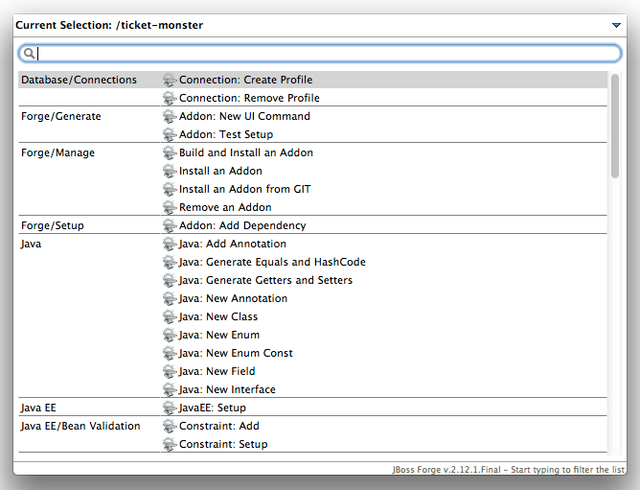This screenshot has width=640, height=490.
Task: Click the gear icon beside Connection: Create Profile
Action: 169,80
